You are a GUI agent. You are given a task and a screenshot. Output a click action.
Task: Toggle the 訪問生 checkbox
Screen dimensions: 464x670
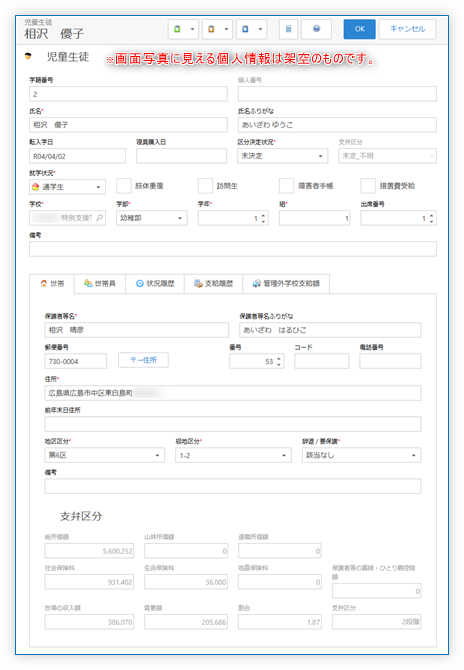pyautogui.click(x=205, y=186)
